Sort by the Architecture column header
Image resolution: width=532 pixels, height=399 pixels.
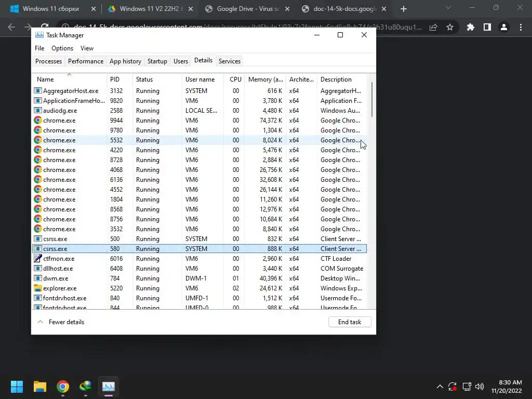301,79
